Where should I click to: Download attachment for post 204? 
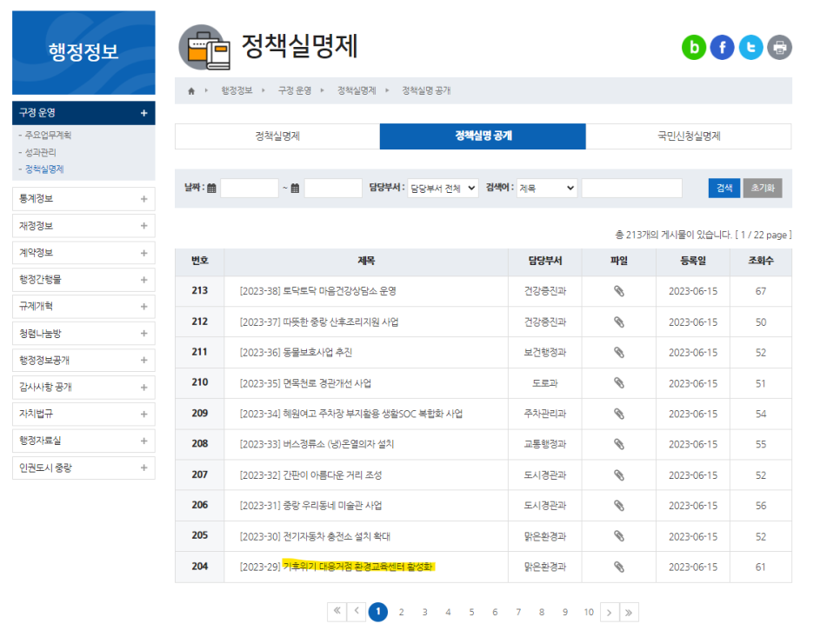619,567
